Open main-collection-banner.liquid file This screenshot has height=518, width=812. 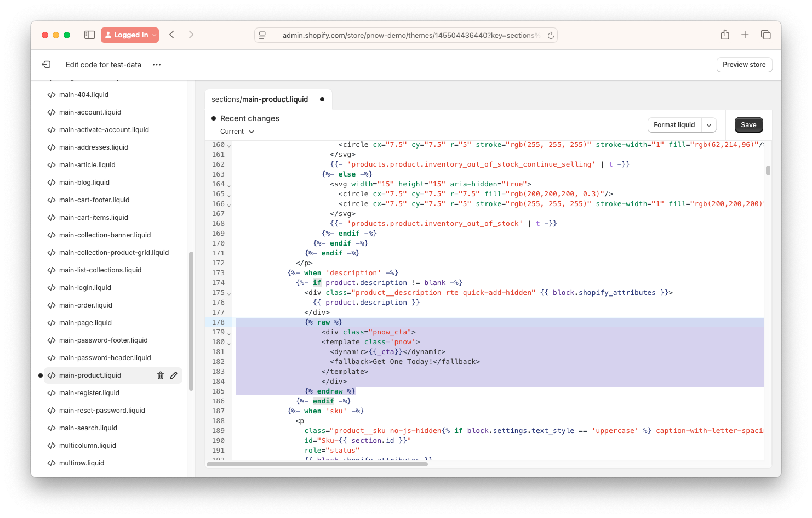(x=105, y=235)
